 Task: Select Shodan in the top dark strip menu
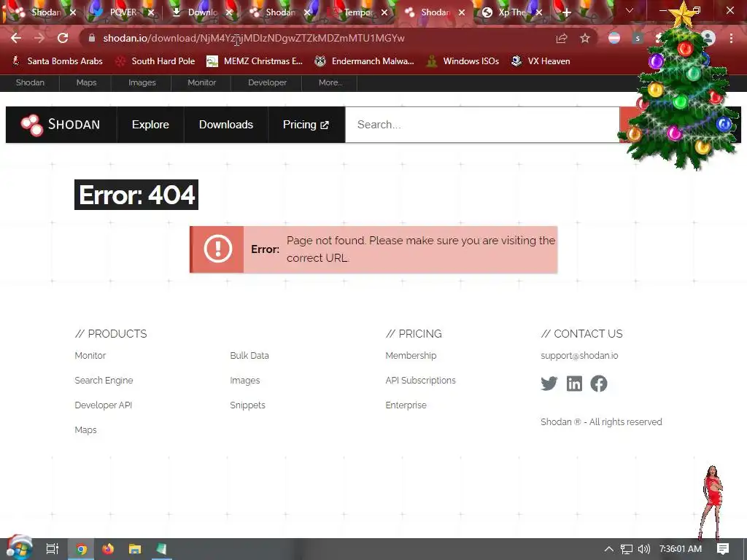[30, 82]
